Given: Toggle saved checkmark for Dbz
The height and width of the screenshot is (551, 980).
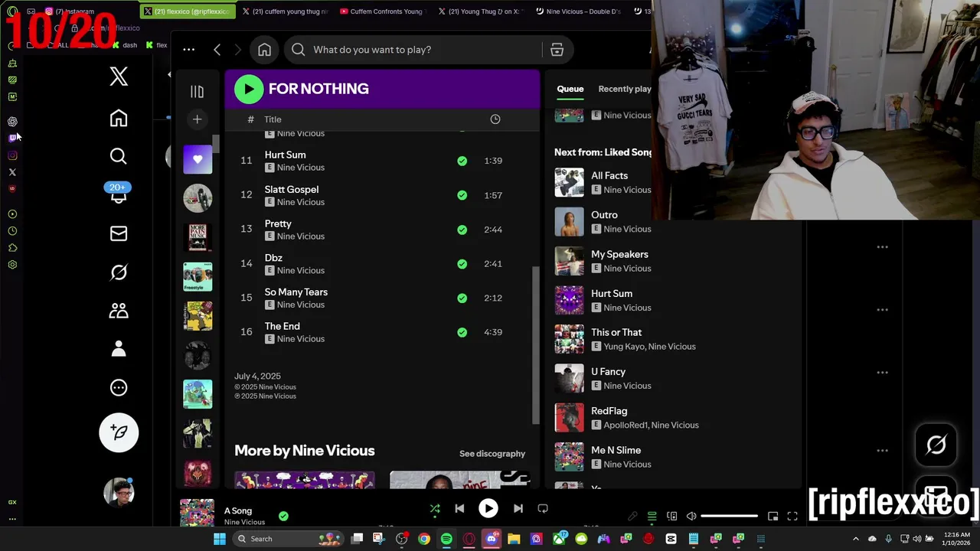Looking at the screenshot, I should (462, 263).
